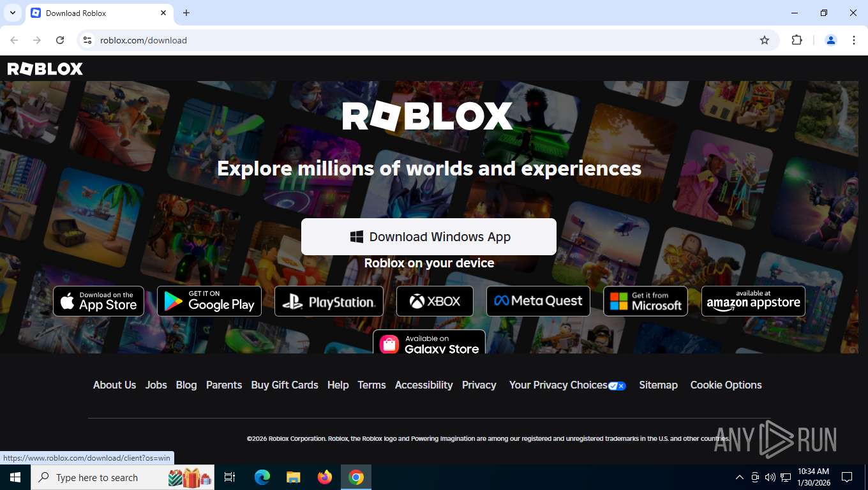Open the Google Play badge
The image size is (868, 490).
(x=209, y=301)
